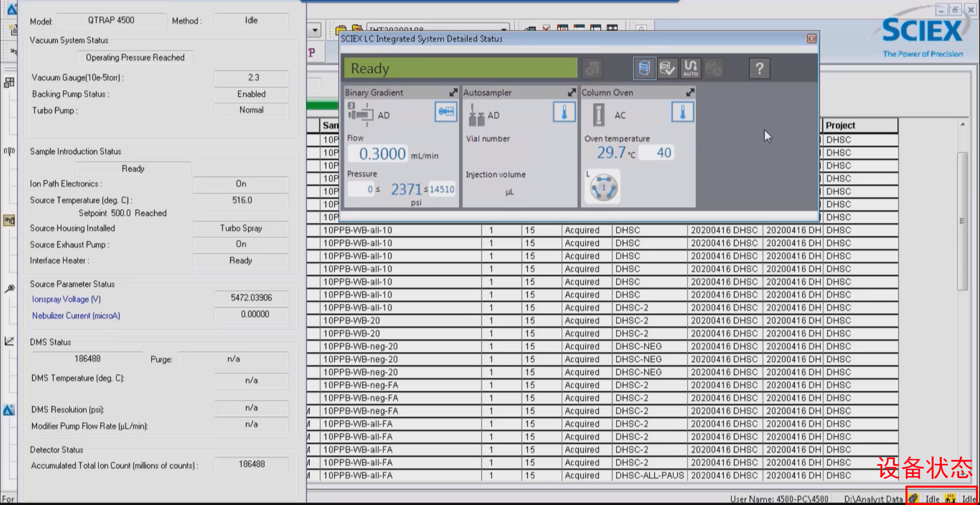
Task: Expand the Column Oven panel
Action: (690, 92)
